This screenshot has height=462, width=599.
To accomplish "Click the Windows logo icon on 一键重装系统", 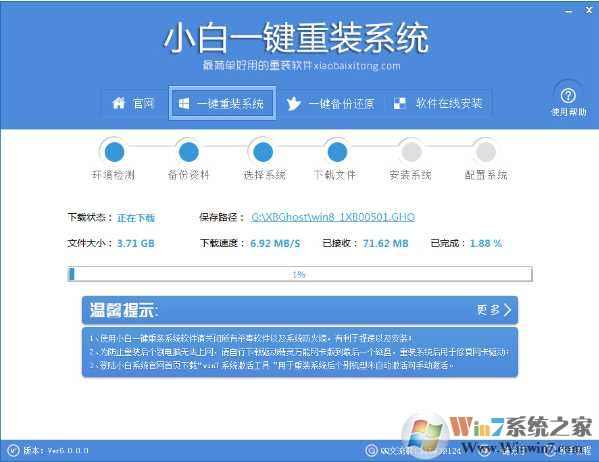I will coord(184,103).
